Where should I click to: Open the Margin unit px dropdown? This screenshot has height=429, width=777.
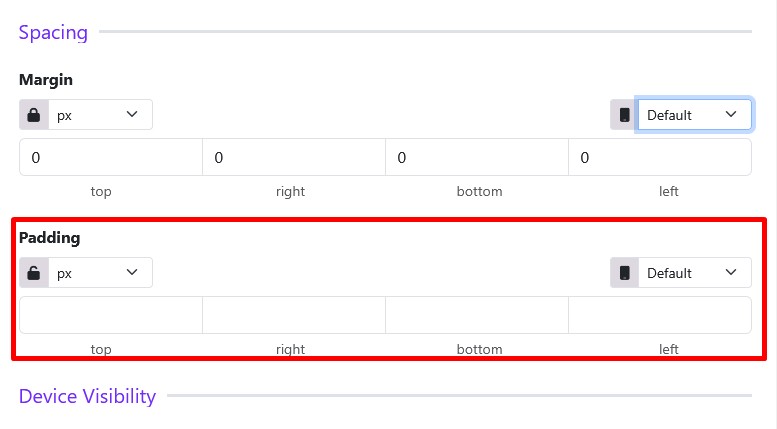(x=100, y=115)
